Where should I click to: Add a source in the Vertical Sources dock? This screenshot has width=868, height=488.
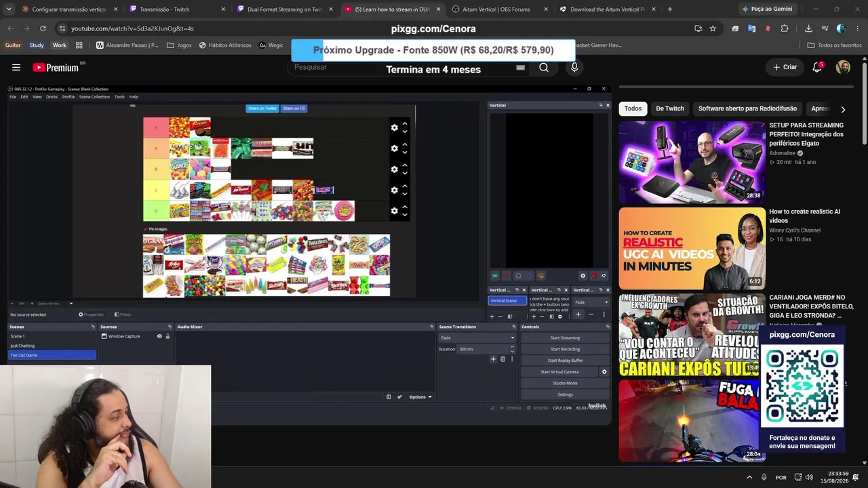click(534, 317)
